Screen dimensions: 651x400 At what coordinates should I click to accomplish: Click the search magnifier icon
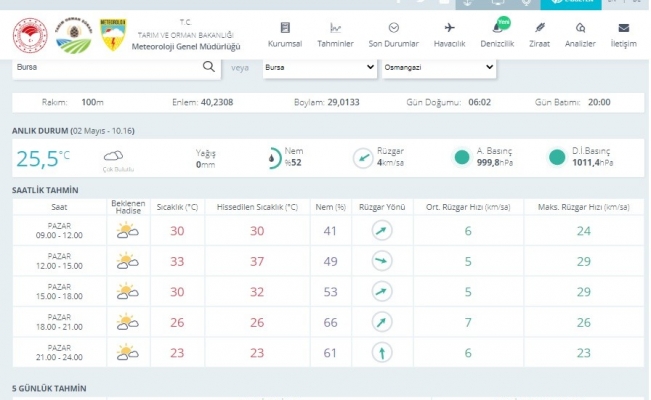click(x=209, y=67)
